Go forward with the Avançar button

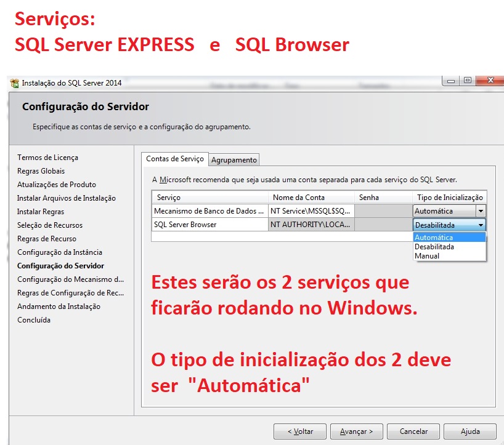(357, 431)
